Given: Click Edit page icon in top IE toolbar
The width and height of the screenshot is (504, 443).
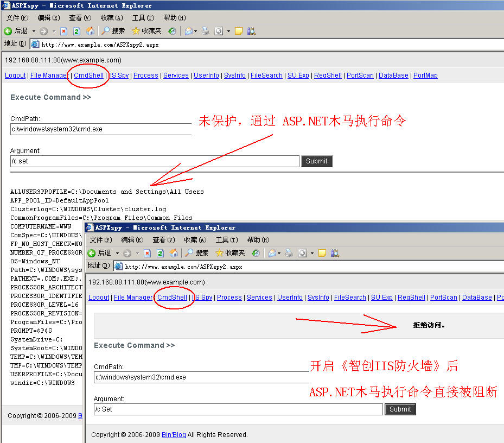Looking at the screenshot, I should coord(219,31).
